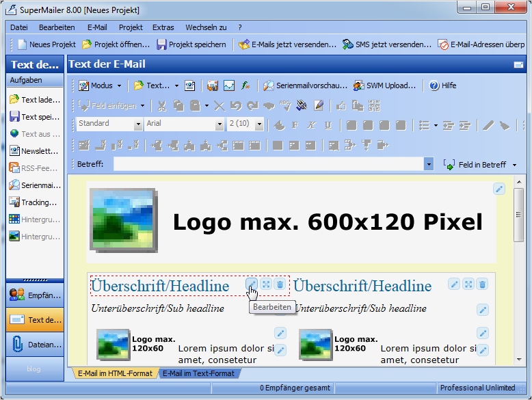Switch to E-Mail im HTML-Format tab
Screen dimensions: 532x400
(x=115, y=373)
